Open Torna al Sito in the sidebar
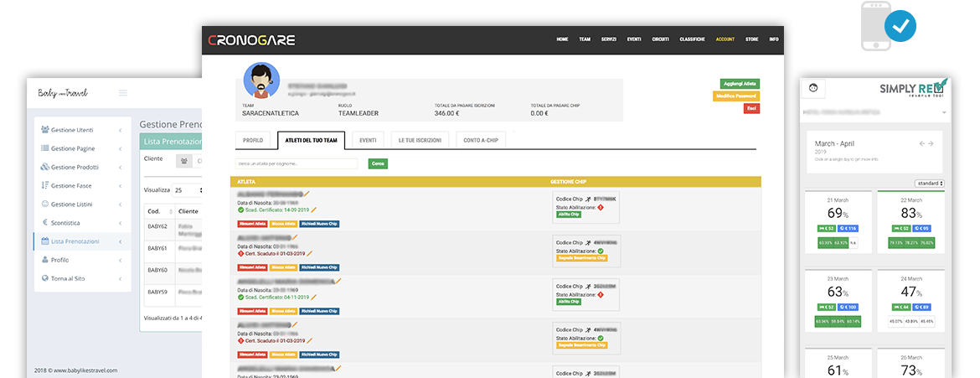This screenshot has width=980, height=378. pos(82,278)
